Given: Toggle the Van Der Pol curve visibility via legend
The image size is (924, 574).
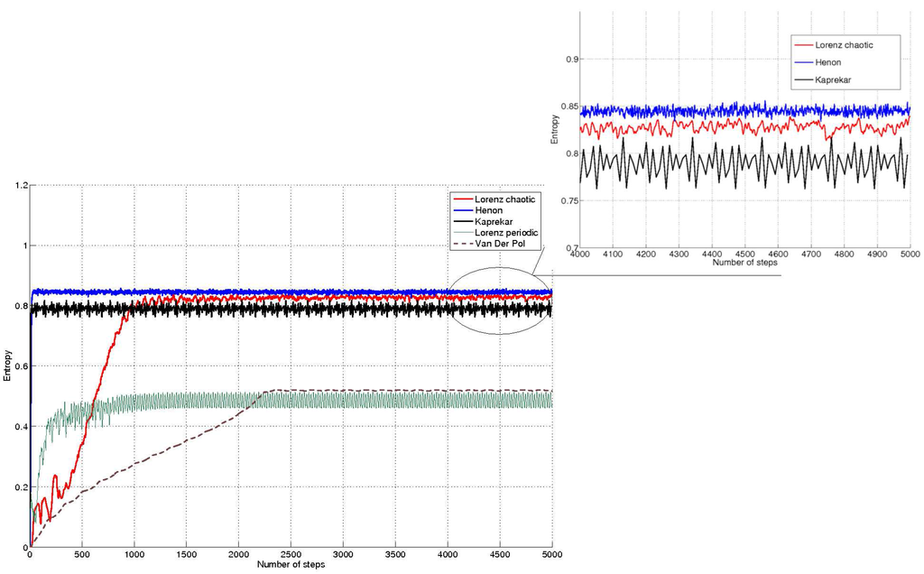Looking at the screenshot, I should point(496,244).
